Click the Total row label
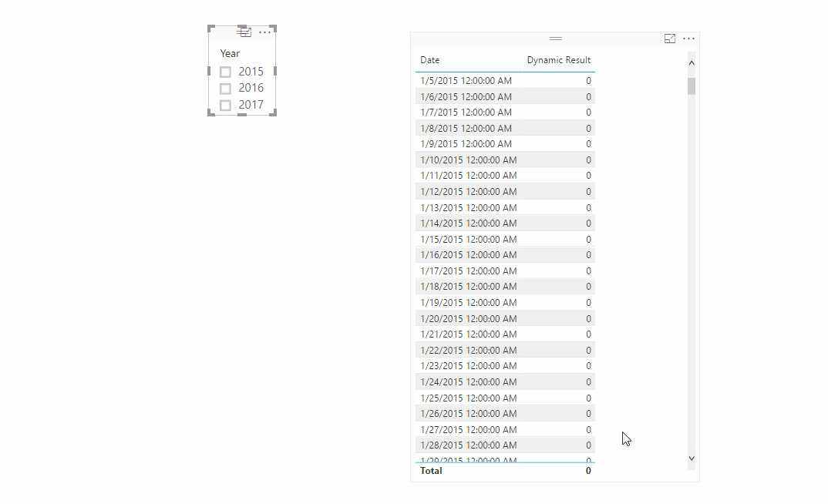 point(431,471)
